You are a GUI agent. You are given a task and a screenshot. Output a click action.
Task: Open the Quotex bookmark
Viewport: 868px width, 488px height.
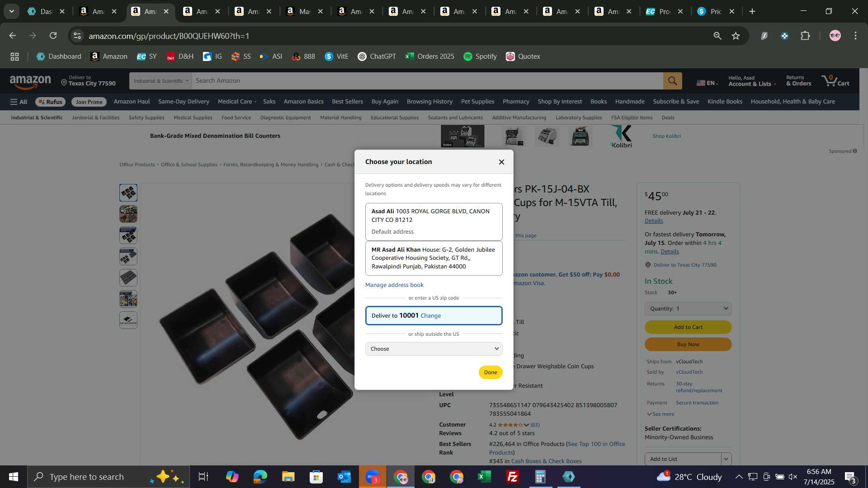coord(523,56)
